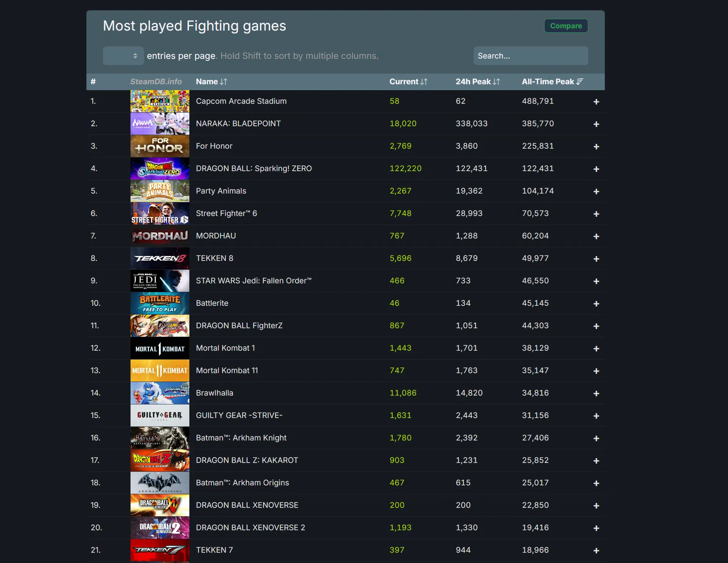Click the Guilty Gear Strive thumbnail
The width and height of the screenshot is (728, 563).
click(x=160, y=415)
